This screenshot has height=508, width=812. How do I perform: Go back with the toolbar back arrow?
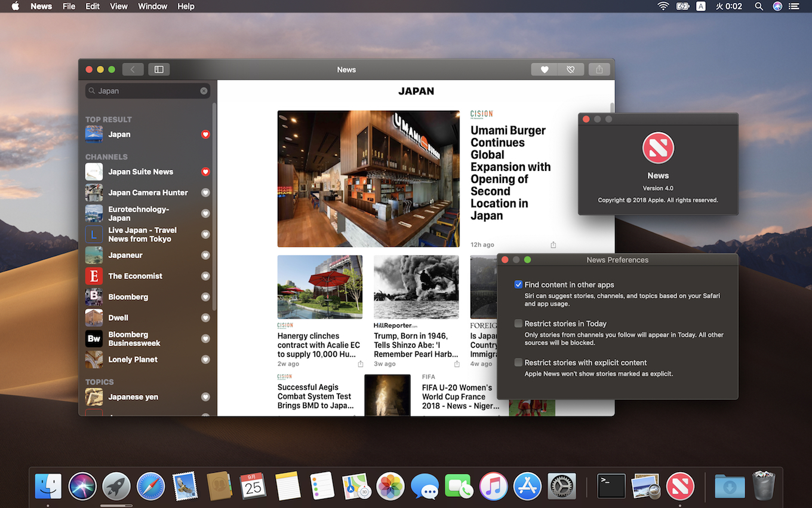(133, 69)
